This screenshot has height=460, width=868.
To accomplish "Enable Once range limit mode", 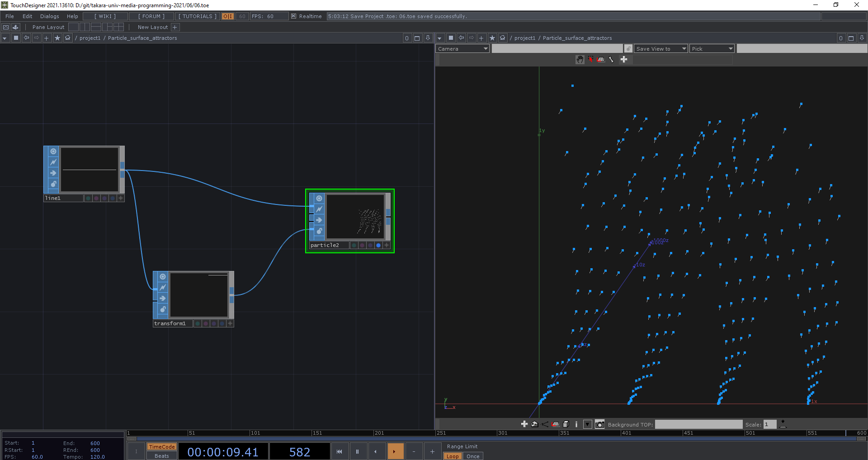I will [x=473, y=456].
